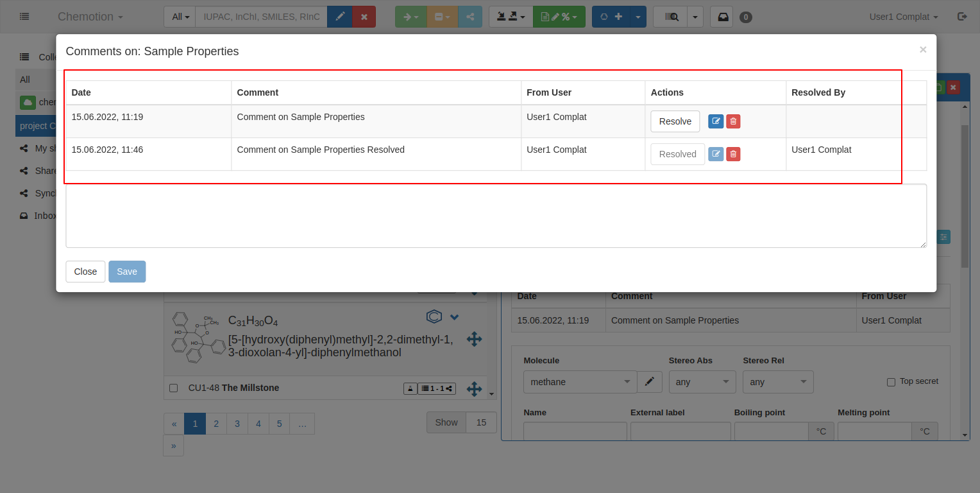Go to page 4 in pagination
Image resolution: width=980 pixels, height=493 pixels.
258,424
